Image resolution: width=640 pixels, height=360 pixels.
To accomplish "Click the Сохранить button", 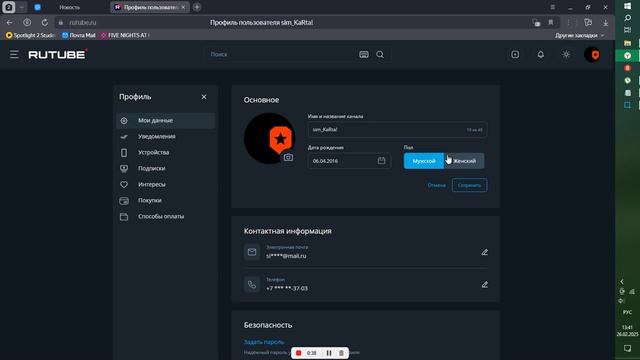I will (x=469, y=185).
